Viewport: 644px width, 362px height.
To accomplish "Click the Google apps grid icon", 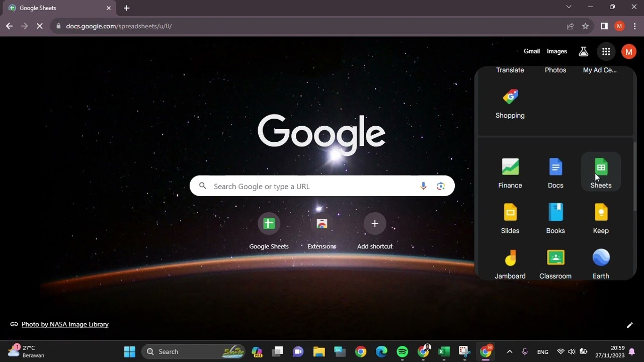I will pyautogui.click(x=606, y=51).
